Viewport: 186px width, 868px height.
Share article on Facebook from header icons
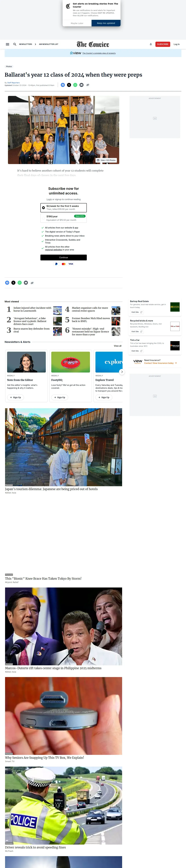click(63, 85)
